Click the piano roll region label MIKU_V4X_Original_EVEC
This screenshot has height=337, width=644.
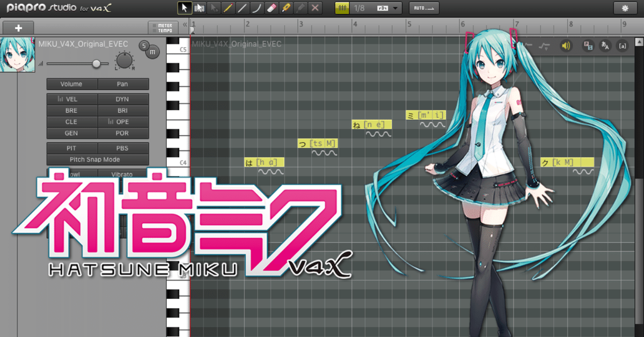click(x=237, y=43)
